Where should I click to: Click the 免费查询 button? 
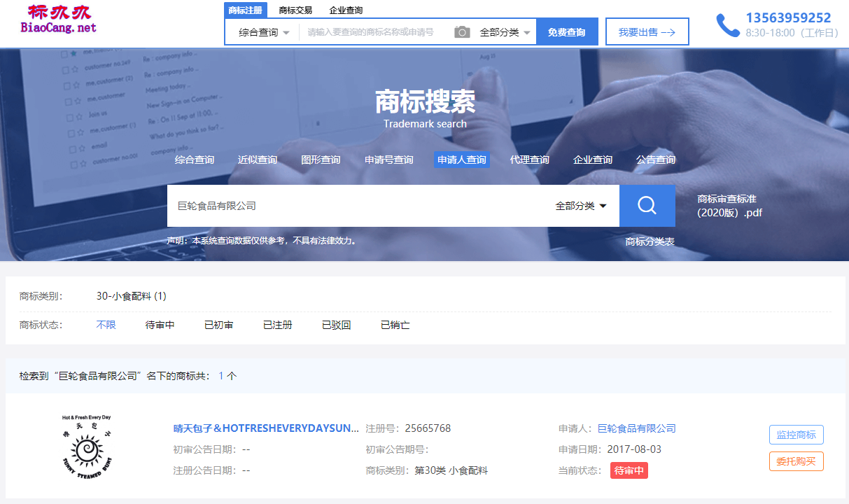[x=566, y=32]
